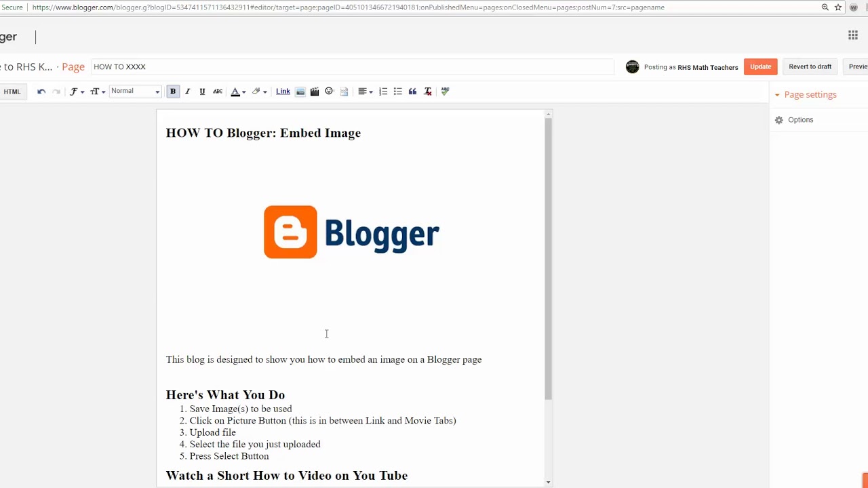Click list item 'Press Select Button'
Screen dimensions: 868x488
tap(229, 456)
